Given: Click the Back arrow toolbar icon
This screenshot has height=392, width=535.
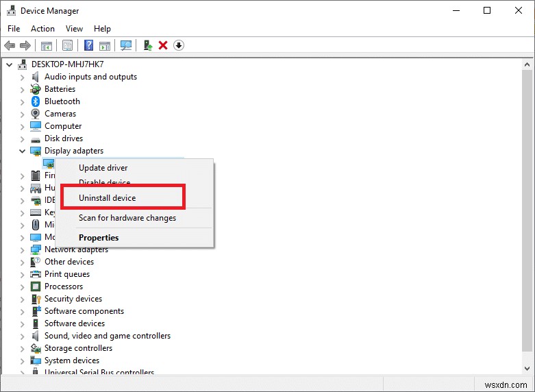Looking at the screenshot, I should coord(10,45).
